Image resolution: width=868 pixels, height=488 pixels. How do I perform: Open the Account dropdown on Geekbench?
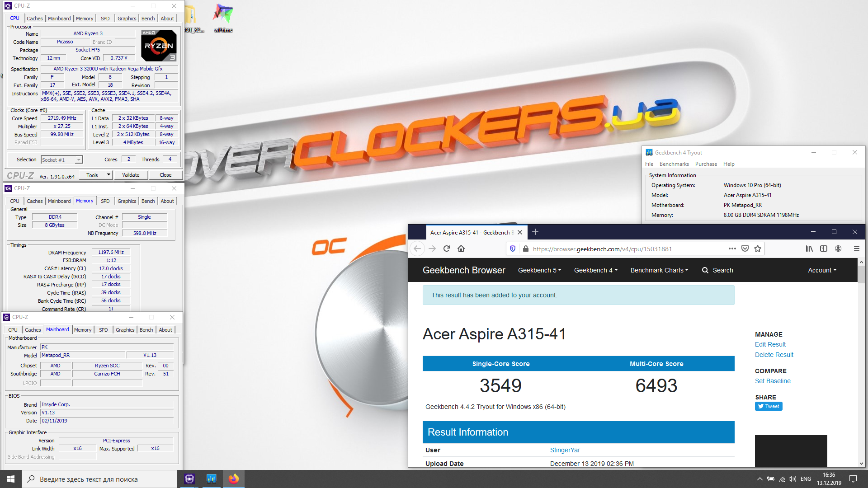[x=822, y=270]
